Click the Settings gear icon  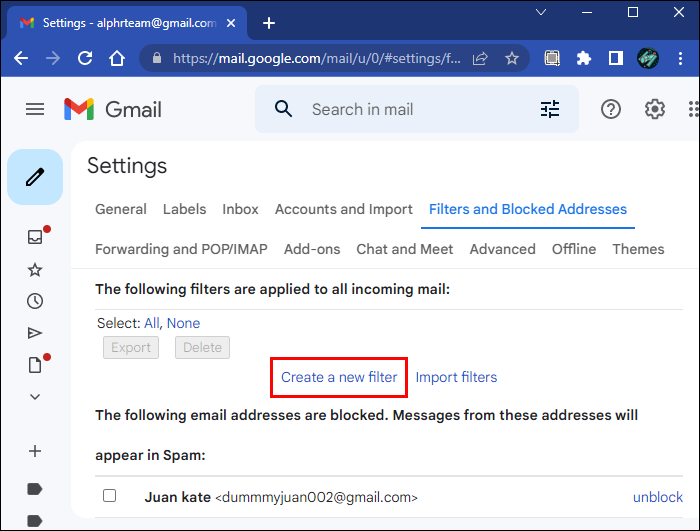coord(655,109)
